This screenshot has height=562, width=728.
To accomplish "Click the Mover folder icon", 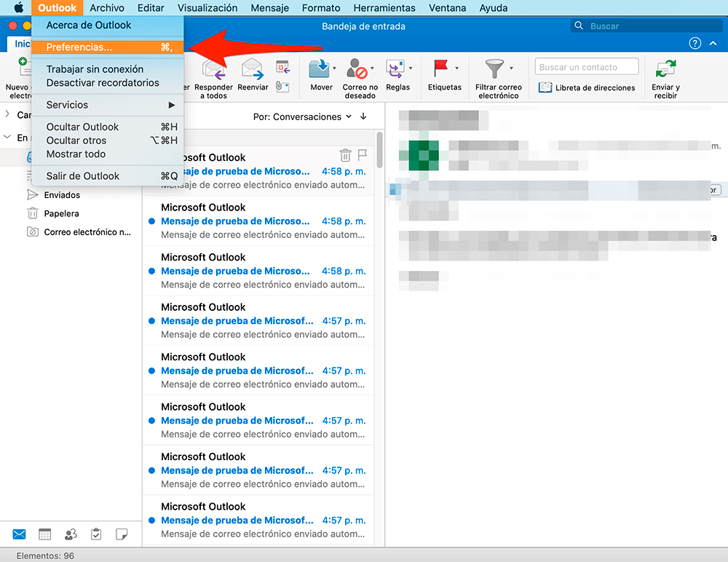I will (x=319, y=69).
